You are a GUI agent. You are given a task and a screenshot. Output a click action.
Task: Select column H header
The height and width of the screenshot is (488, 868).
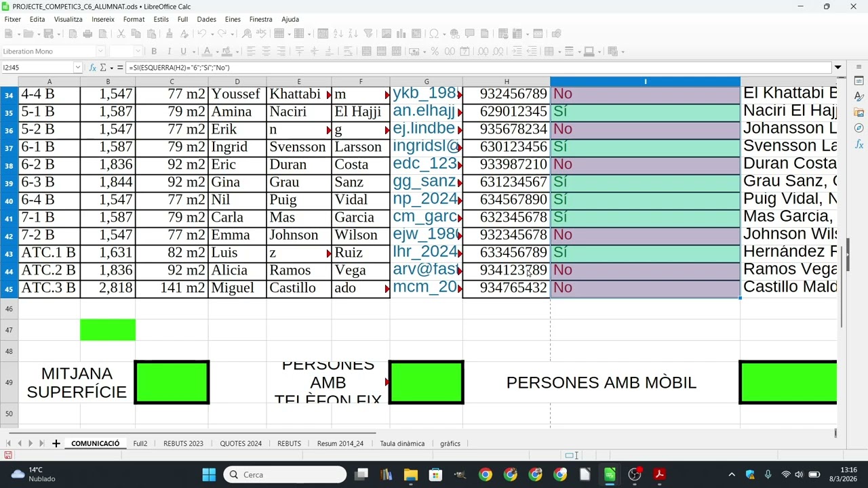click(506, 81)
